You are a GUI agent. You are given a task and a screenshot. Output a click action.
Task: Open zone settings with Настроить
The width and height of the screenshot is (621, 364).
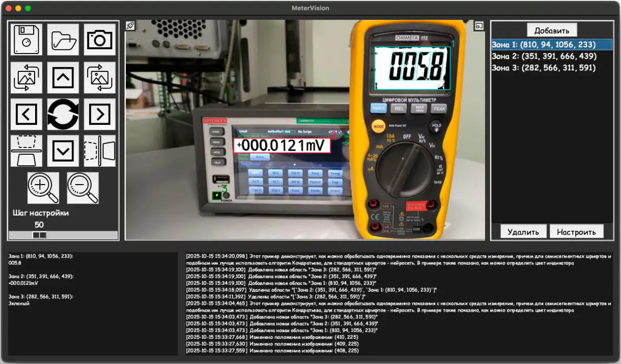pyautogui.click(x=576, y=232)
